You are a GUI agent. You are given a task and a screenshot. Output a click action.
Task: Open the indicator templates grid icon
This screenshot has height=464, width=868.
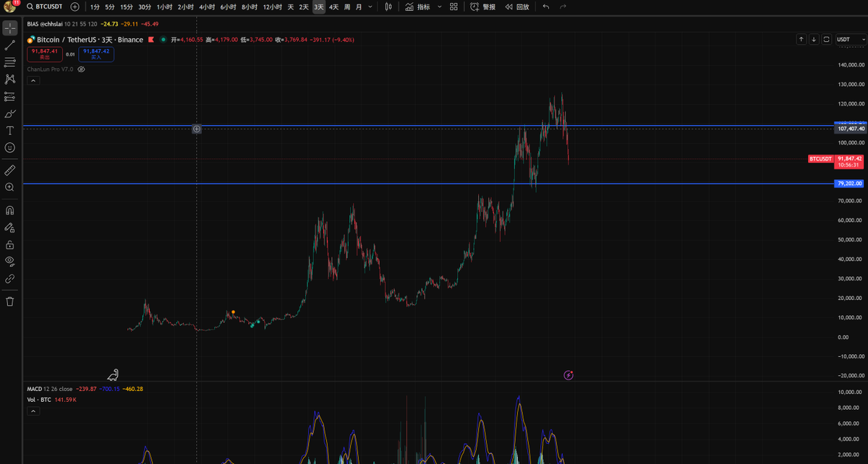(x=454, y=7)
